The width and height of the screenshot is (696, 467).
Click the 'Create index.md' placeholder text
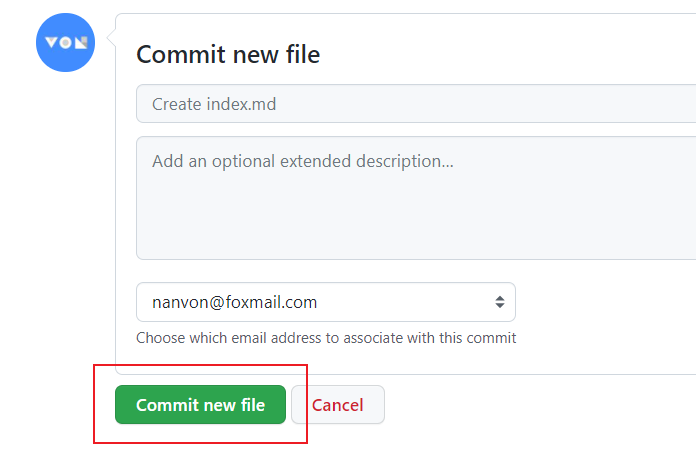pos(214,104)
